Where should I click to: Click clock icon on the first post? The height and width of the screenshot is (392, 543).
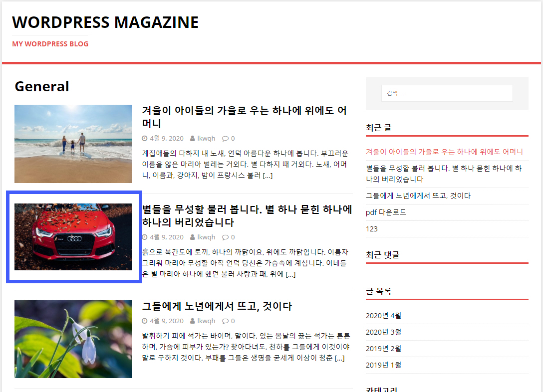coord(145,138)
